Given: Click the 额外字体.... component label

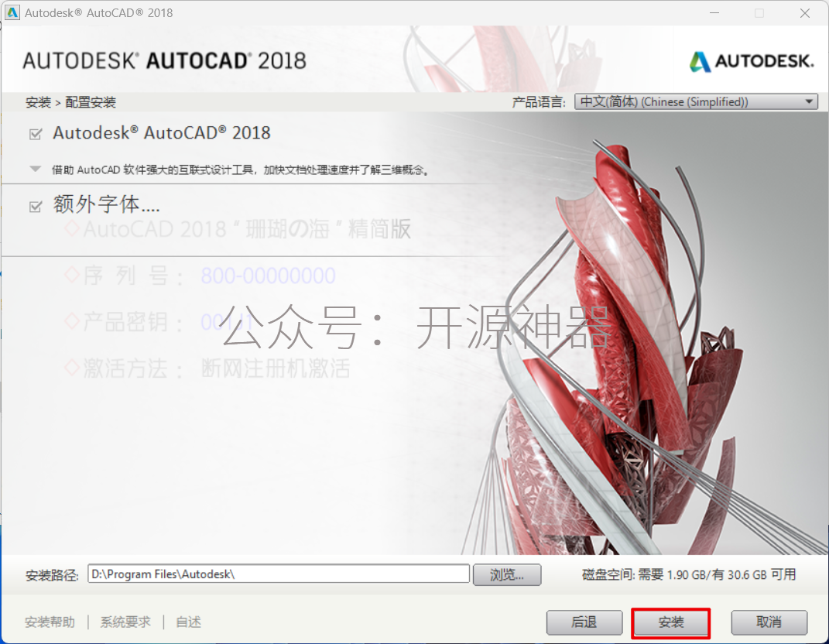Looking at the screenshot, I should [x=106, y=204].
